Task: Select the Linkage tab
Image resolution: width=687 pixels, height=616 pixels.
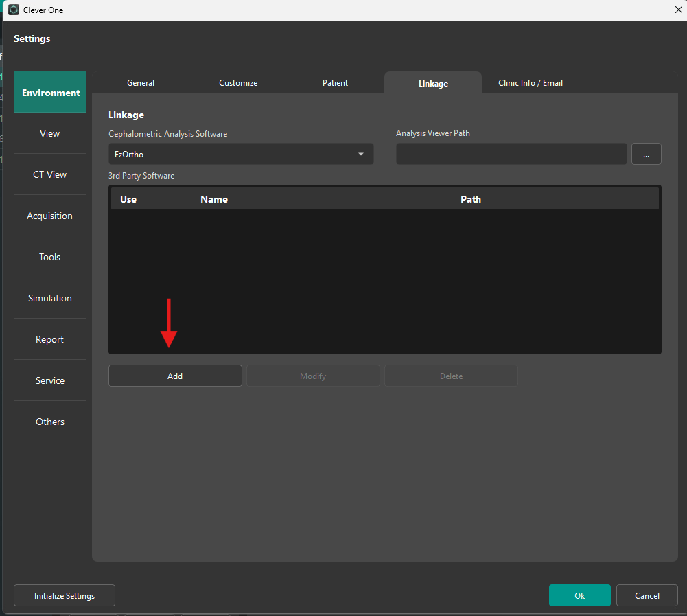Action: pyautogui.click(x=433, y=83)
